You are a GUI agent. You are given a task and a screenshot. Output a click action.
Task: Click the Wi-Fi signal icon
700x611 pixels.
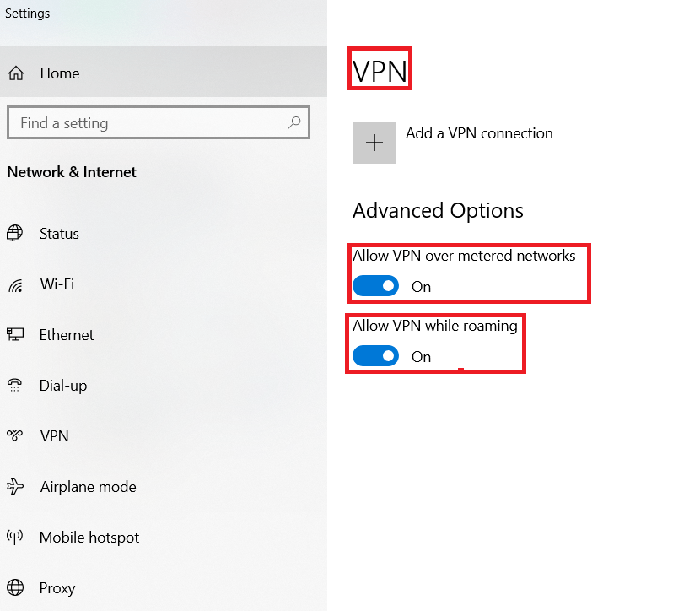(x=15, y=284)
